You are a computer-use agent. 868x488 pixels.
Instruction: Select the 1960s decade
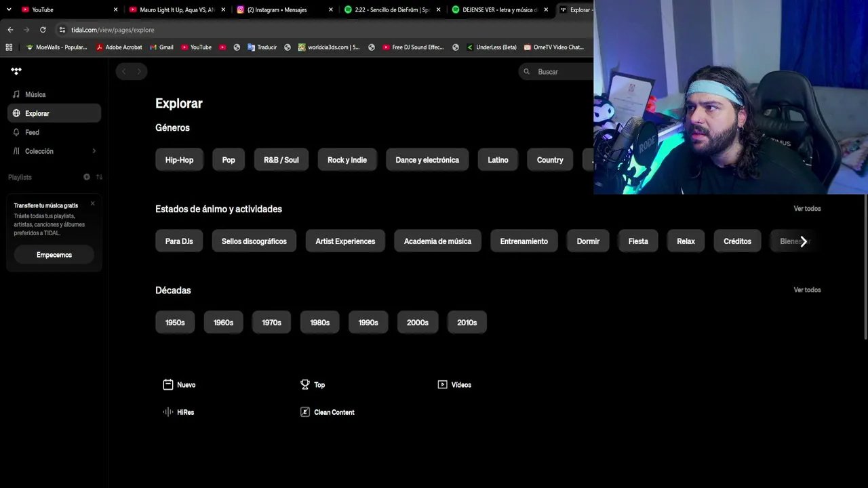pos(223,323)
